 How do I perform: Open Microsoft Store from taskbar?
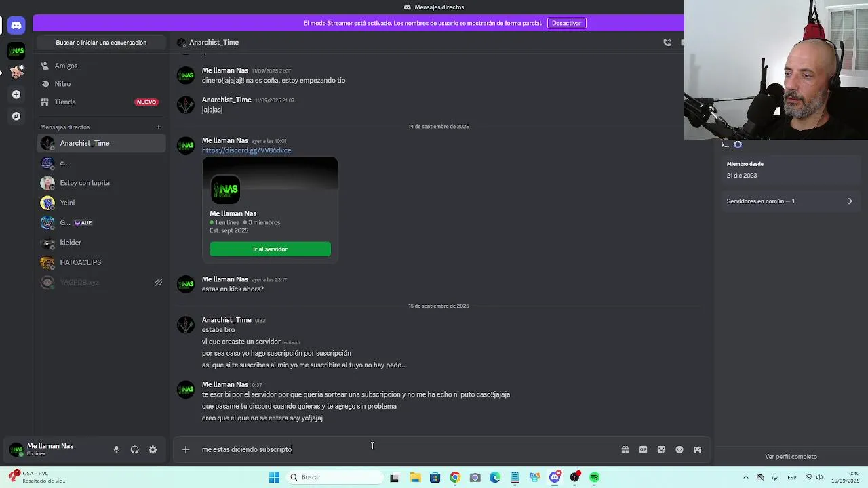(x=435, y=477)
